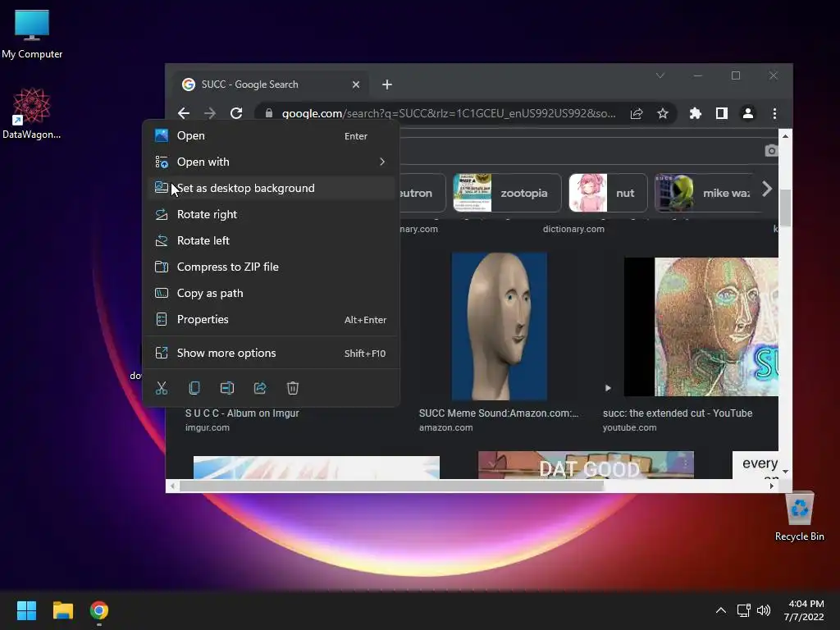The width and height of the screenshot is (840, 630).
Task: Bookmark this page with the star icon
Action: point(663,113)
